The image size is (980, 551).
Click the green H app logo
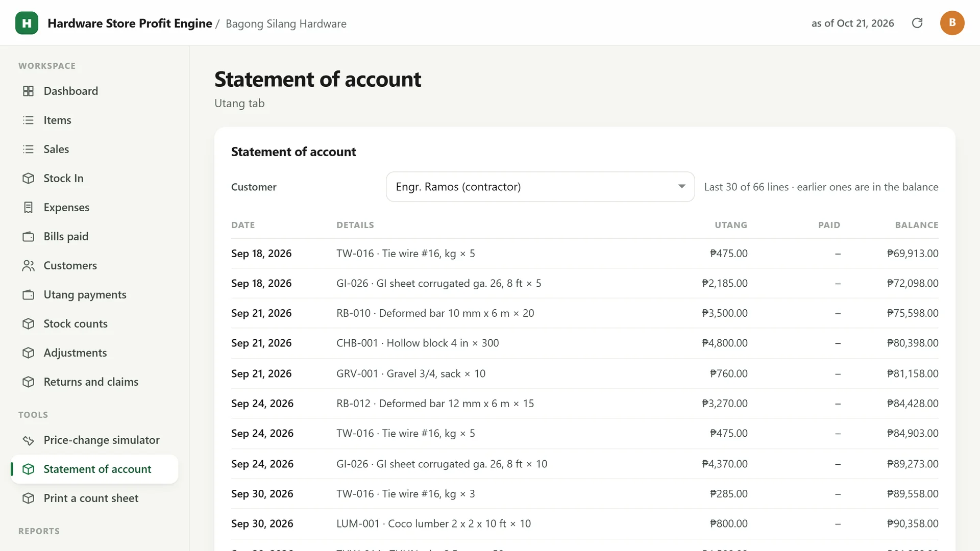point(27,23)
